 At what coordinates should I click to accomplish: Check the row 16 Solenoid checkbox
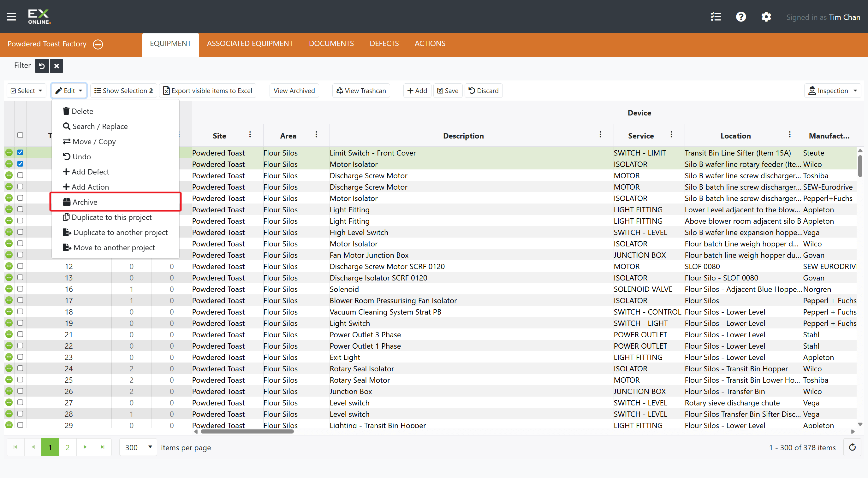[20, 289]
